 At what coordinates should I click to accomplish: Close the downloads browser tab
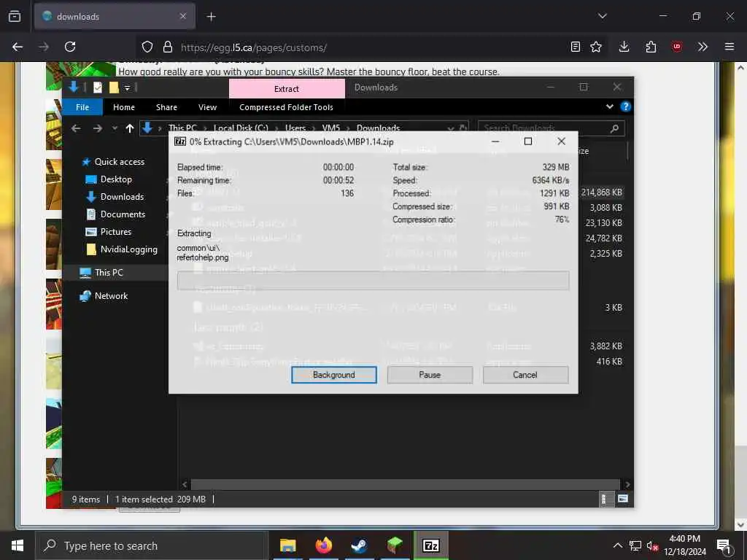tap(183, 16)
